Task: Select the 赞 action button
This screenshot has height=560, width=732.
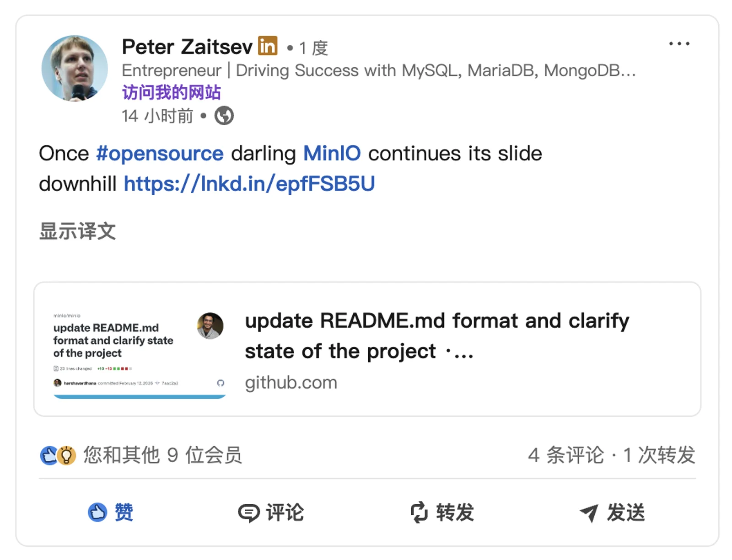Action: coord(124,513)
